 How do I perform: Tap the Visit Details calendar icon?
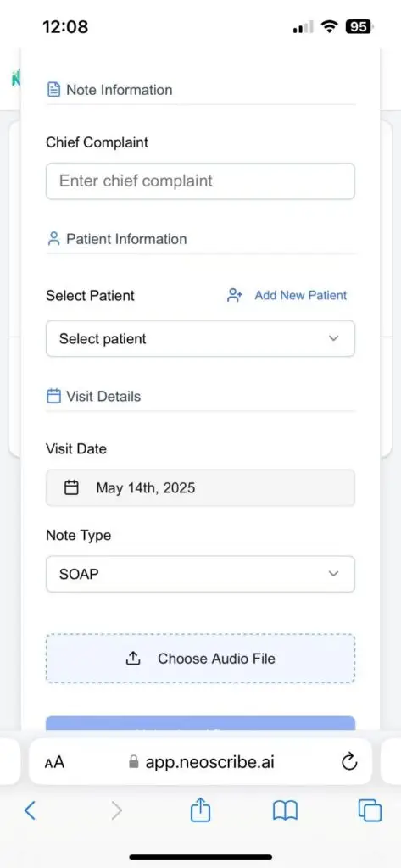coord(53,397)
